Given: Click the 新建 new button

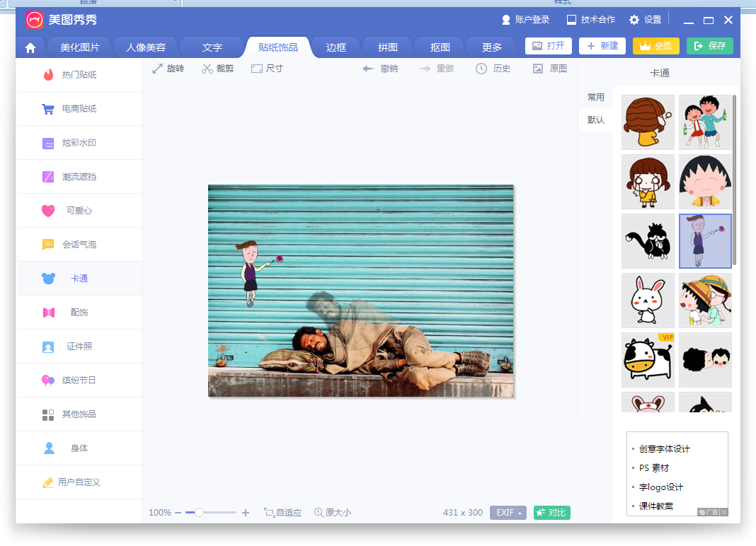Looking at the screenshot, I should point(602,46).
